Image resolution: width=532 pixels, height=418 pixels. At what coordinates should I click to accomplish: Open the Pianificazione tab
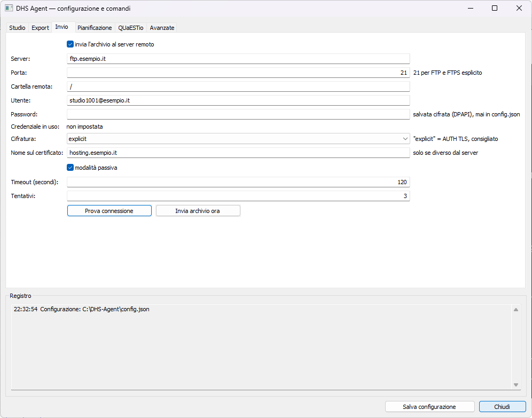(x=95, y=28)
